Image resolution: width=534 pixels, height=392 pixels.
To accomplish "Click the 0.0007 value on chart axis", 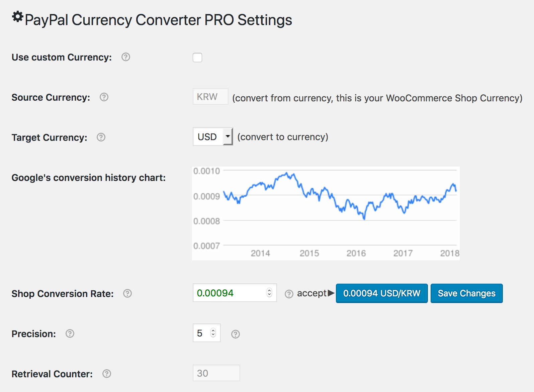I will 206,246.
